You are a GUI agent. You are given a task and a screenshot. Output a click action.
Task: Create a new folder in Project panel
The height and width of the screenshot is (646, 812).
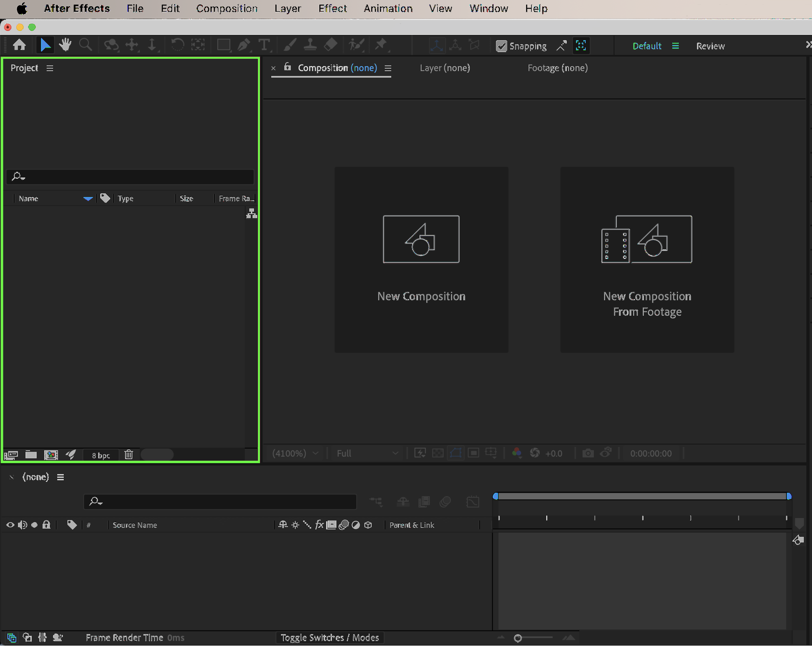click(x=31, y=455)
